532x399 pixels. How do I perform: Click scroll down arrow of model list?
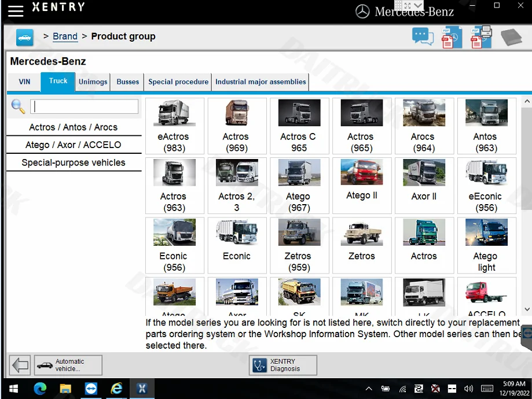click(x=527, y=309)
